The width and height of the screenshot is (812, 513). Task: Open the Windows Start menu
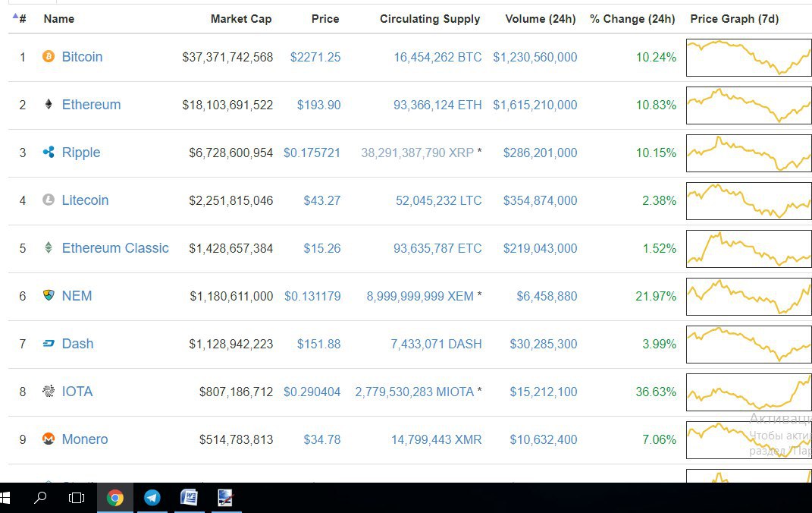tap(5, 498)
